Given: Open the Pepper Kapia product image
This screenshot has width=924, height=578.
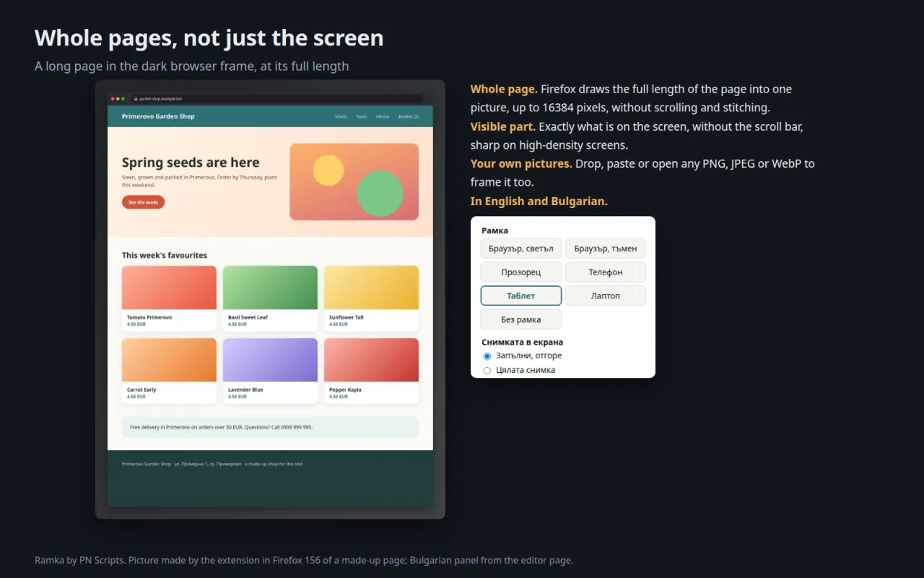Looking at the screenshot, I should tap(371, 360).
